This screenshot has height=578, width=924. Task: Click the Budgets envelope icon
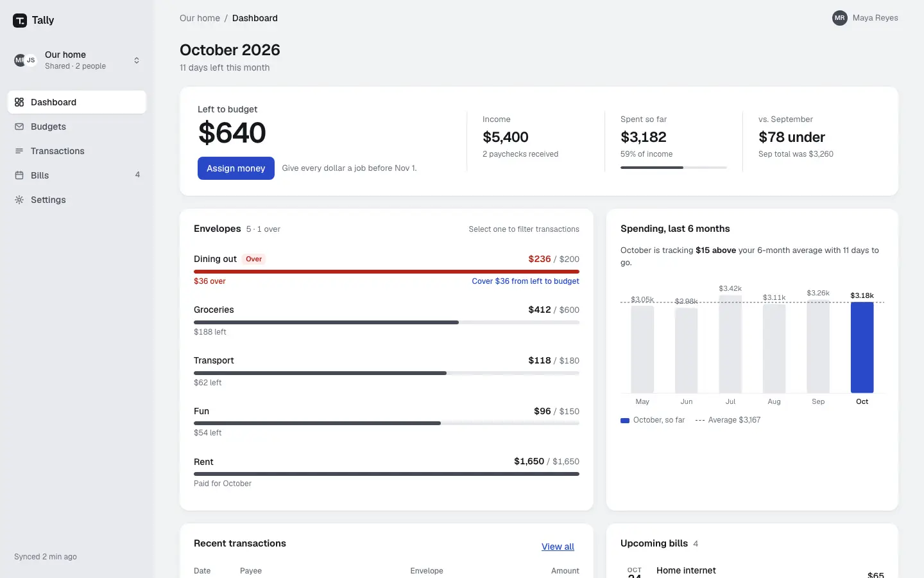(x=19, y=127)
